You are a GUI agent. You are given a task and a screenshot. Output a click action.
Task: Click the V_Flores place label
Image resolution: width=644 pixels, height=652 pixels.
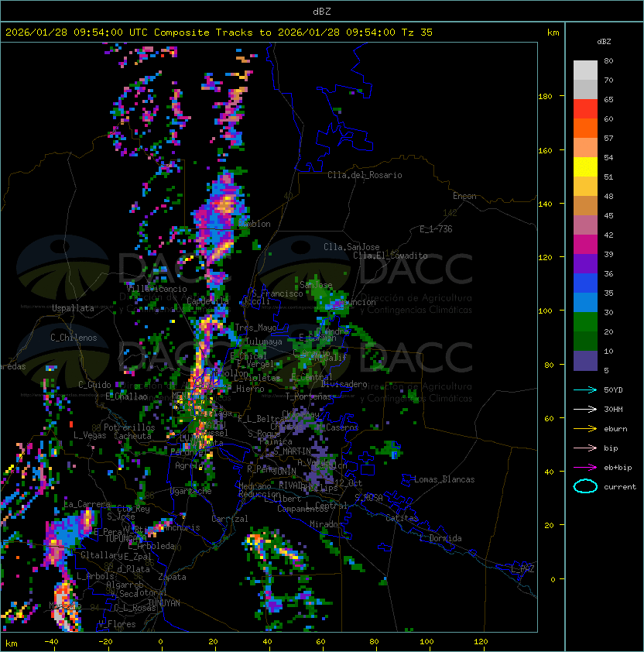pyautogui.click(x=117, y=624)
